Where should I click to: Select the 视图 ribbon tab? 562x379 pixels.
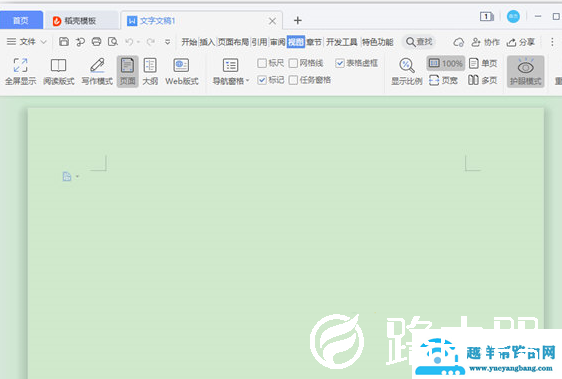click(296, 42)
